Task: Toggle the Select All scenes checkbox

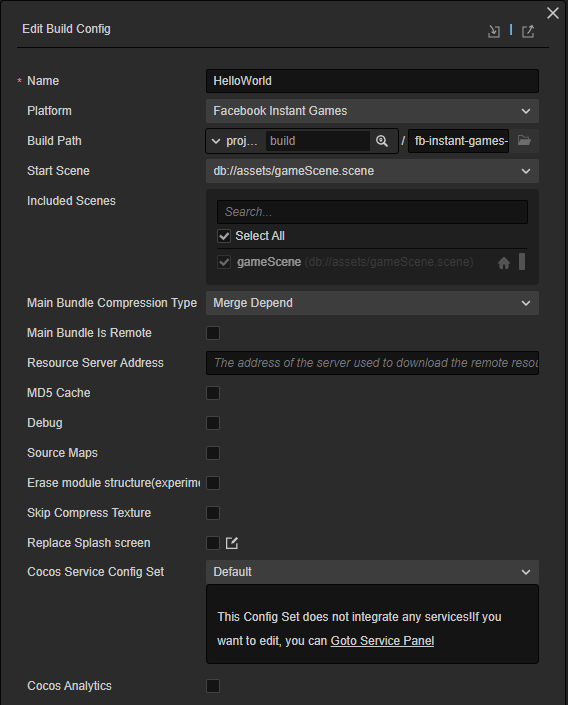Action: pos(224,236)
